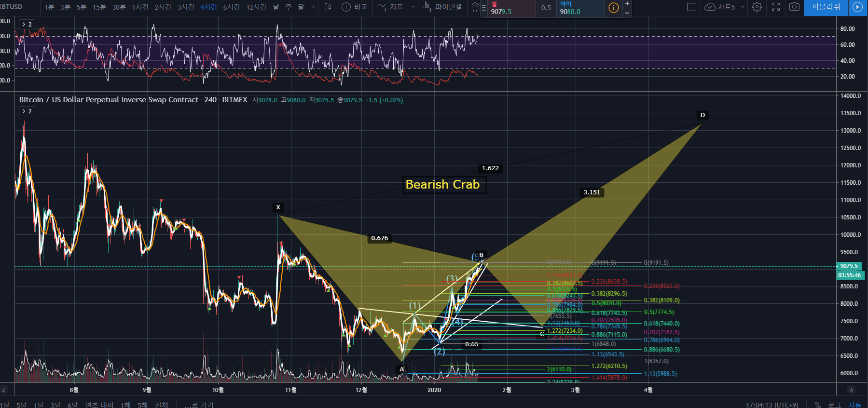This screenshot has width=868, height=408.
Task: Select the 5날 date range
Action: [x=21, y=405]
